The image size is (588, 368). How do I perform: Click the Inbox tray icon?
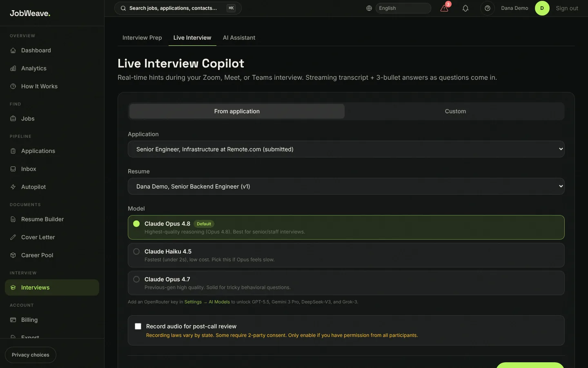click(13, 169)
